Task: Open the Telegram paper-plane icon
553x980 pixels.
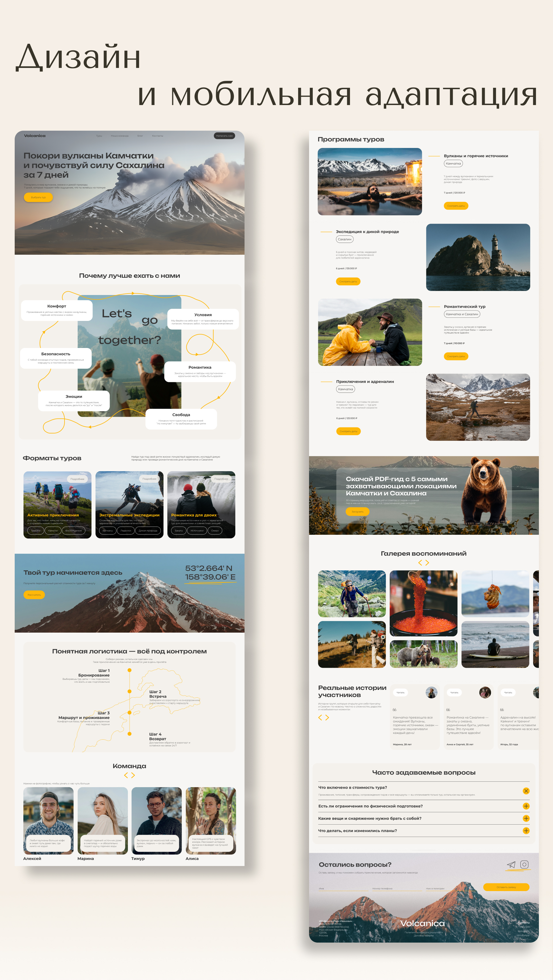Action: point(511,865)
